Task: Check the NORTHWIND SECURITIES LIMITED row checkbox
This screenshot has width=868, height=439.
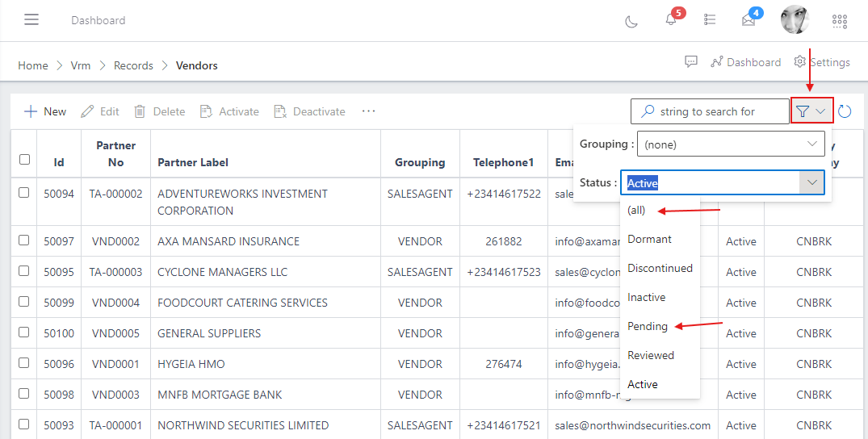Action: pos(23,424)
